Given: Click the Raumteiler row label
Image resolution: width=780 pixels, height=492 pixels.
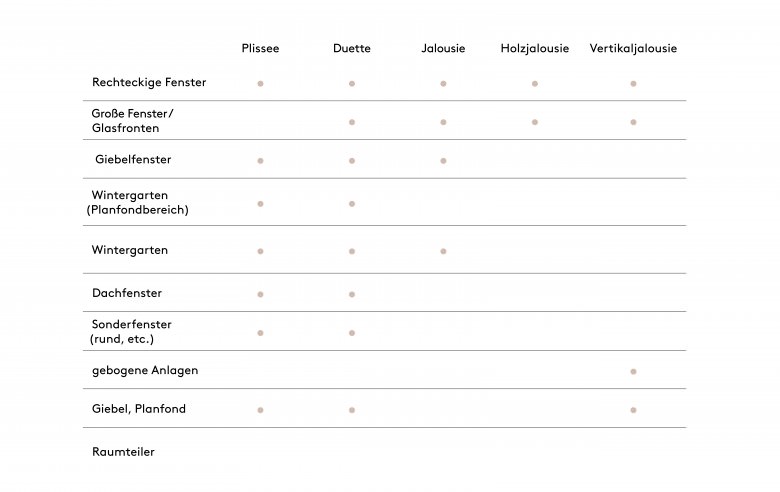Looking at the screenshot, I should tap(123, 452).
